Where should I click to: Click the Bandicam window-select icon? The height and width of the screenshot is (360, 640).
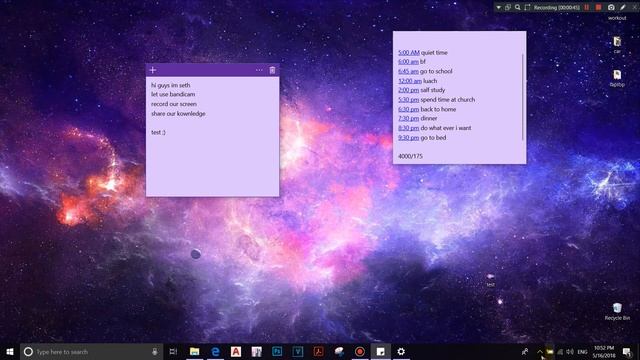(x=508, y=7)
